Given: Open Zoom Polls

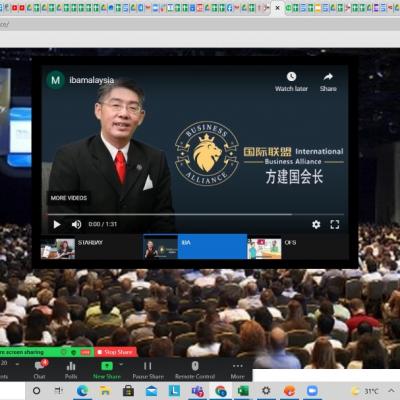Looking at the screenshot, I should (x=71, y=369).
